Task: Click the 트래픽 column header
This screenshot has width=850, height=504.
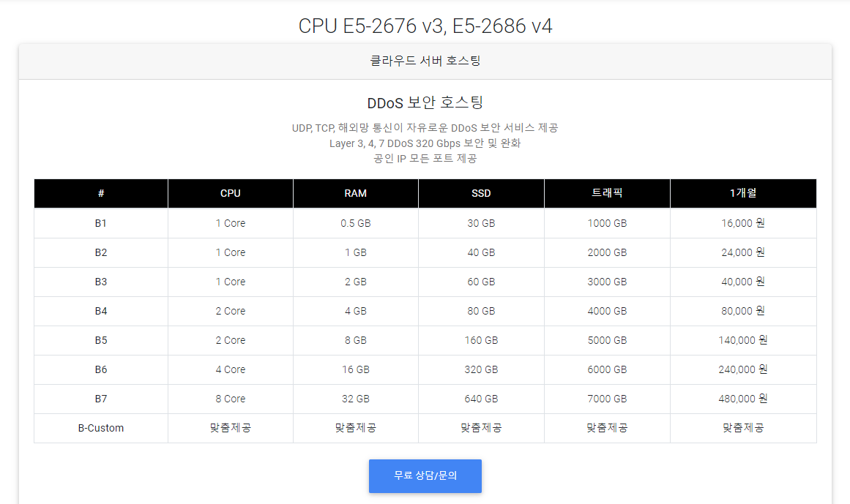Action: (607, 193)
